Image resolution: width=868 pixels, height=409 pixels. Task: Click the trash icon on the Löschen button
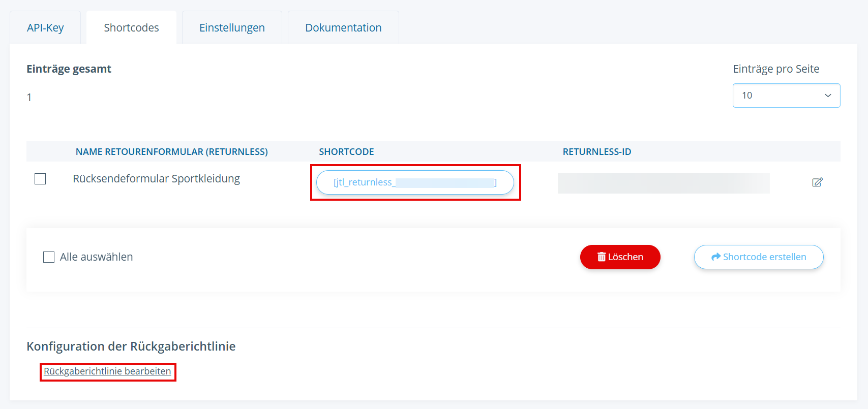point(601,257)
